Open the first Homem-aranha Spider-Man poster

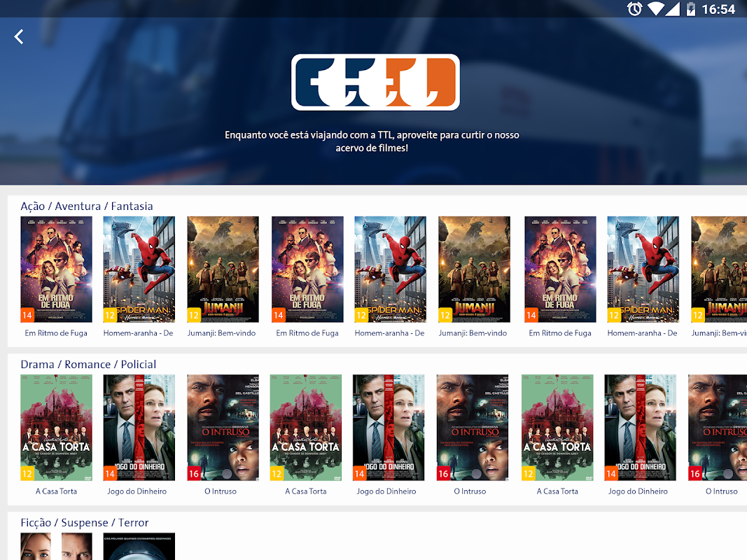[x=139, y=269]
